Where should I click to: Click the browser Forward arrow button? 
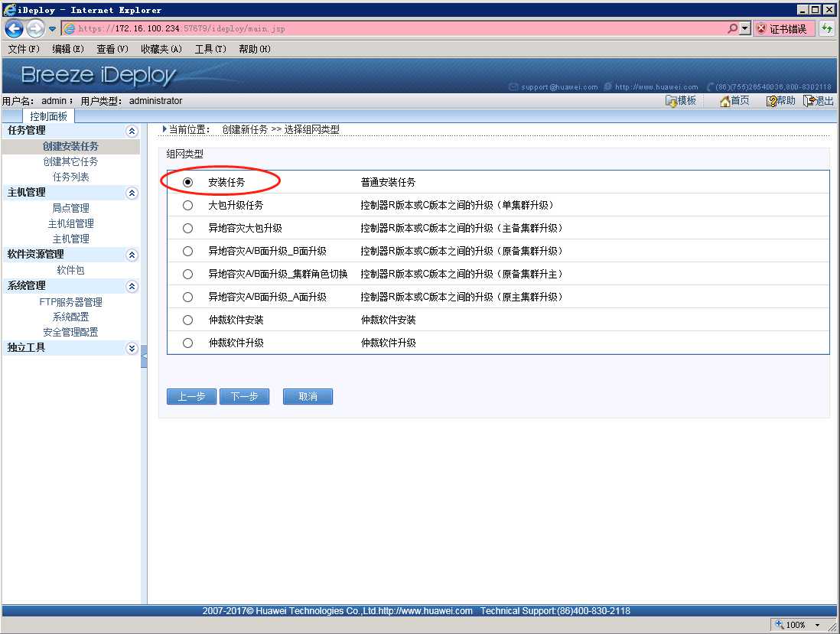pyautogui.click(x=35, y=28)
